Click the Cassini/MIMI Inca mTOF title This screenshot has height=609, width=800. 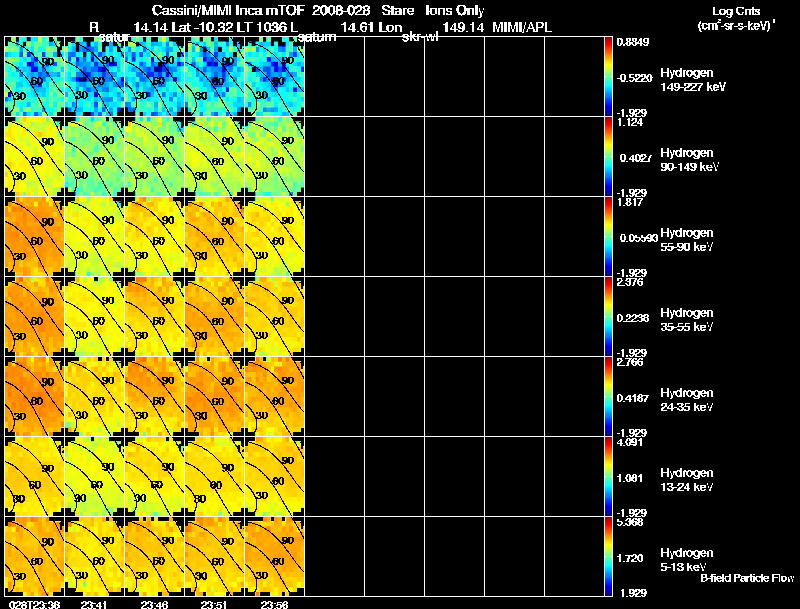[229, 11]
